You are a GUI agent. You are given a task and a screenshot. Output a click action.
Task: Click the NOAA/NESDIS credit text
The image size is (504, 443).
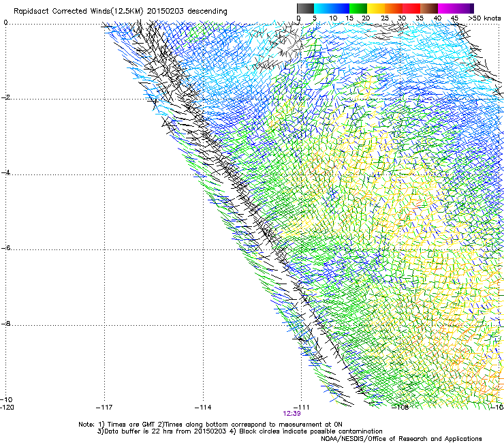tap(401, 438)
